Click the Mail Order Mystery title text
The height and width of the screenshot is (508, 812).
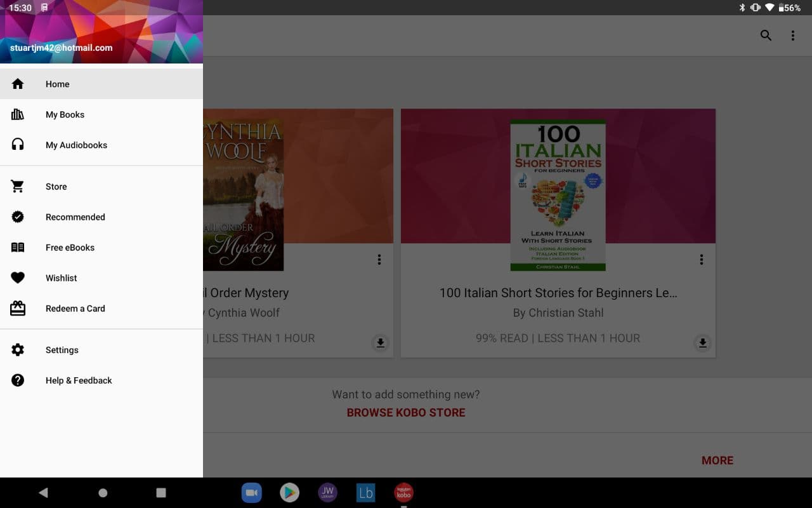tap(246, 293)
